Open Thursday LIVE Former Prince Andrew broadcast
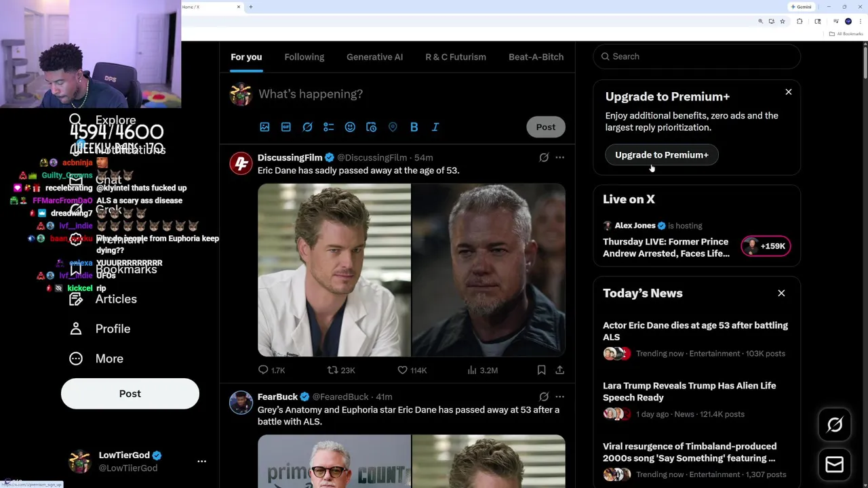 click(666, 247)
